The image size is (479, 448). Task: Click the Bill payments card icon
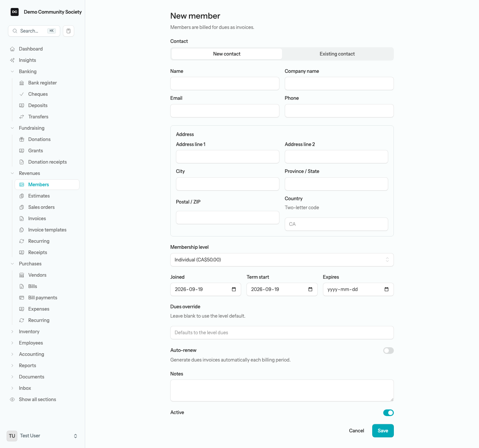tap(22, 298)
